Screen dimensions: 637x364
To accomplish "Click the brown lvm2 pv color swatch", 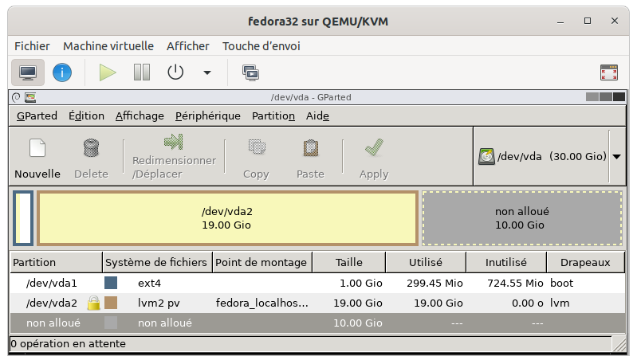I will click(x=111, y=303).
